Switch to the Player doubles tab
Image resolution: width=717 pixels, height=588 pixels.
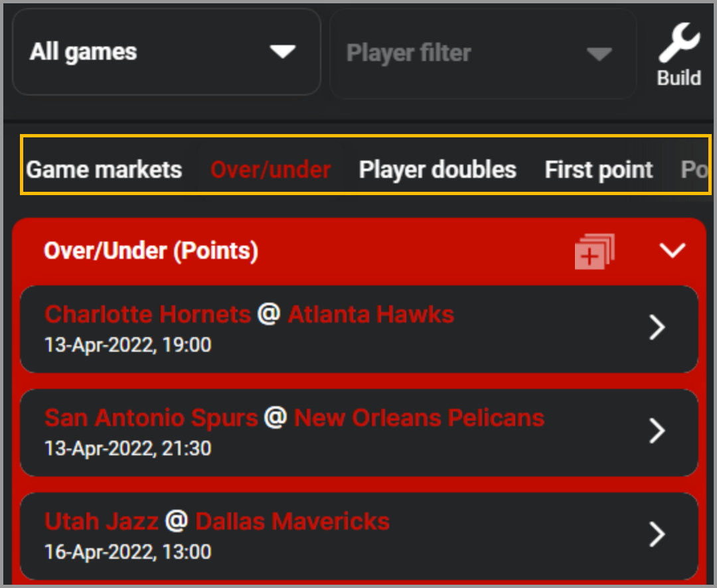(438, 170)
